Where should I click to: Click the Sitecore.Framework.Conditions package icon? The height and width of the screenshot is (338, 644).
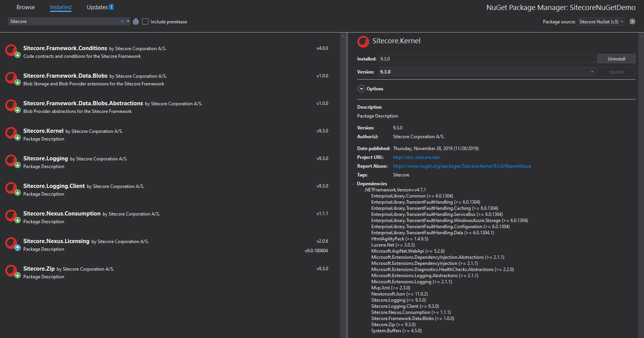(x=11, y=50)
